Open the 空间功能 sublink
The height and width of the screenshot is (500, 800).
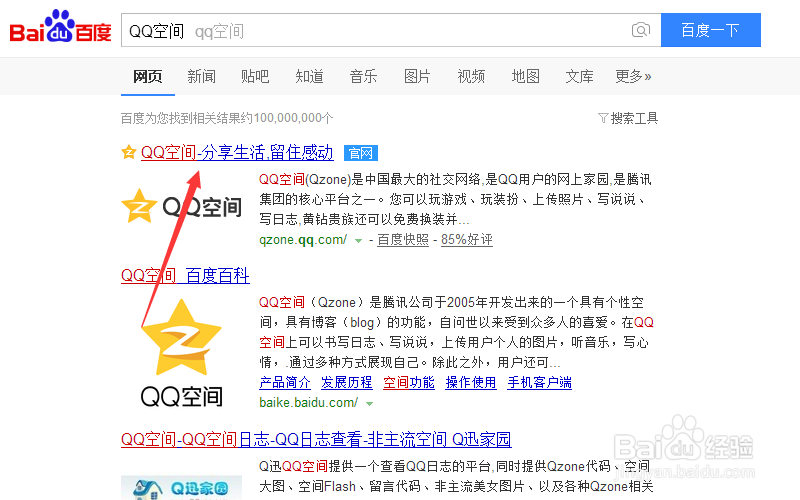tap(409, 383)
